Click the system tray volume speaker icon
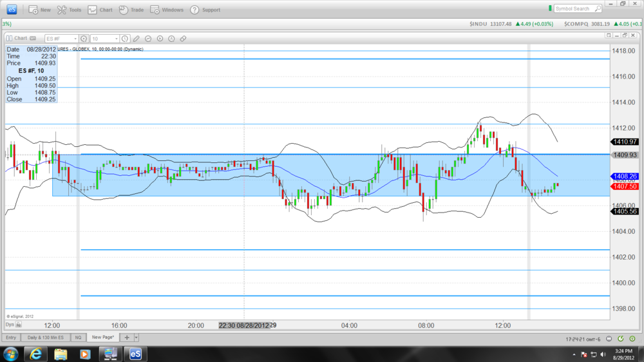Screen dimensions: 644x362 (x=603, y=354)
